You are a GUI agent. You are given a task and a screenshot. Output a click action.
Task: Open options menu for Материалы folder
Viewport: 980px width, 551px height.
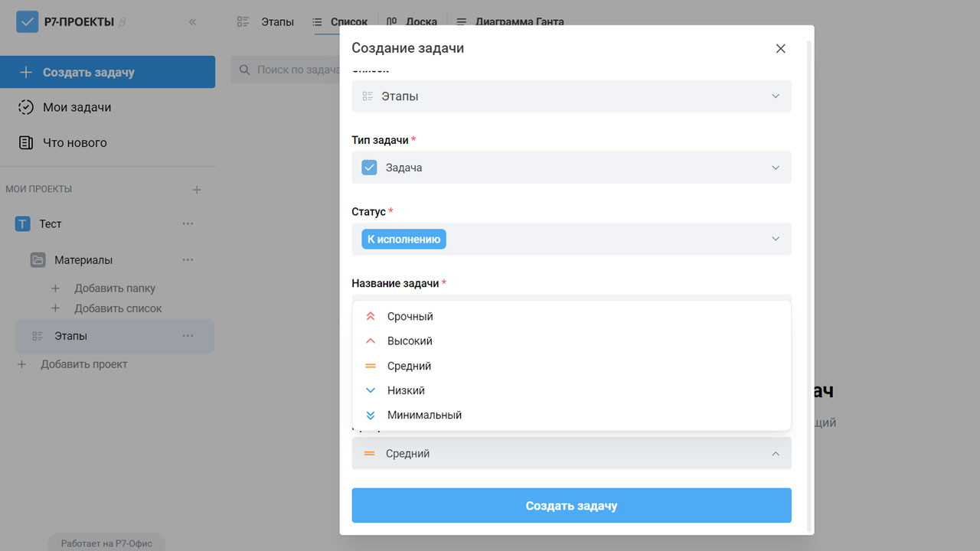[x=188, y=260]
